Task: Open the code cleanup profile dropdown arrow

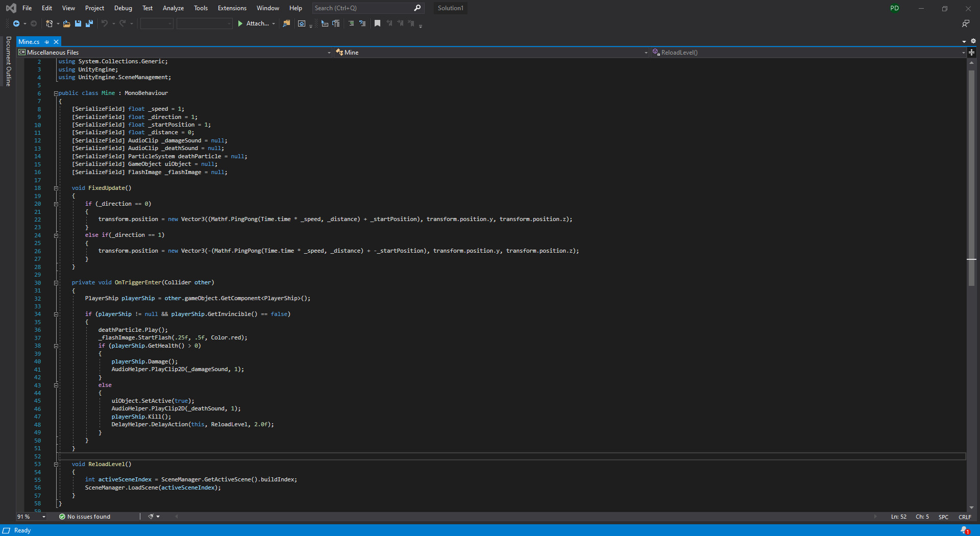Action: 158,517
